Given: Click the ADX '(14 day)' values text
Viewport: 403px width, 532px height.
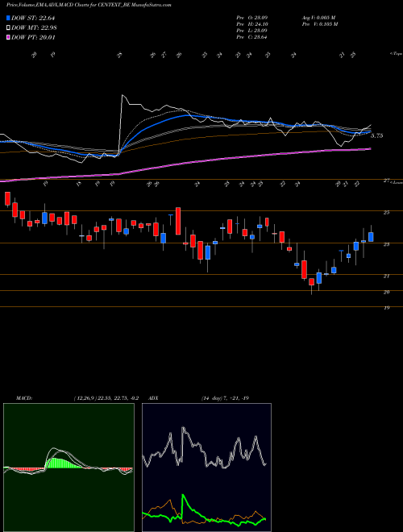Looking at the screenshot, I should pyautogui.click(x=225, y=398).
